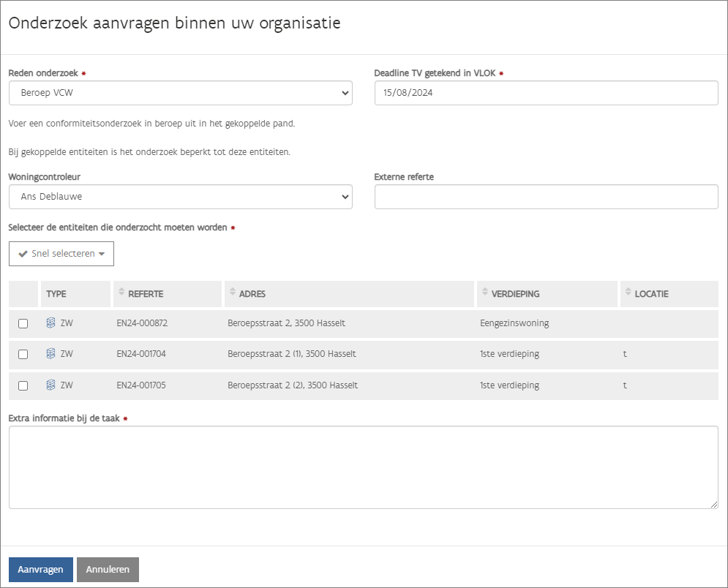728x588 pixels.
Task: Click the building icon for EN24-000872
Action: click(50, 323)
